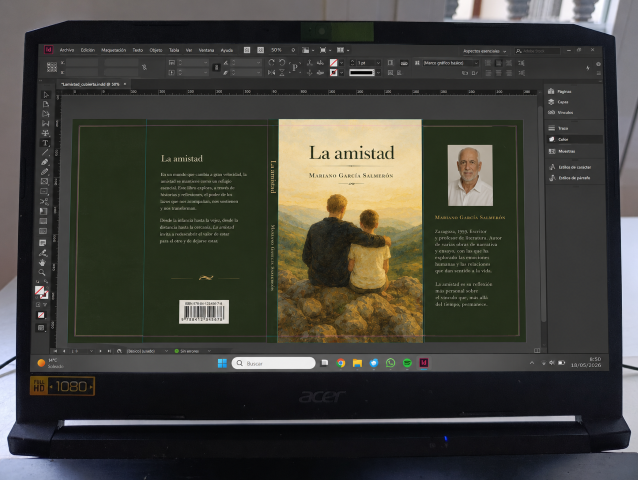Select the Gradient Swatch tool
This screenshot has width=638, height=480.
click(43, 221)
